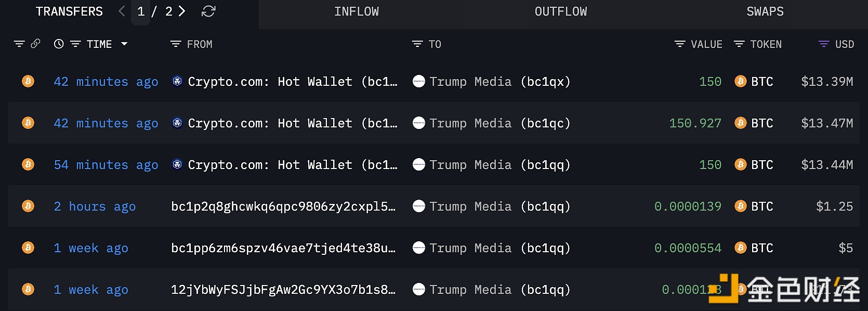Viewport: 868px width, 311px height.
Task: Toggle the USD column filter
Action: [x=824, y=44]
